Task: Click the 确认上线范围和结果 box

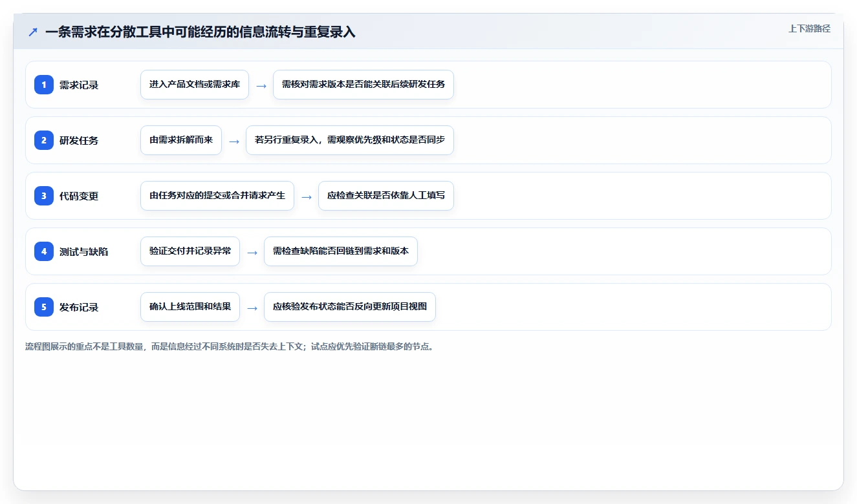Action: coord(190,307)
